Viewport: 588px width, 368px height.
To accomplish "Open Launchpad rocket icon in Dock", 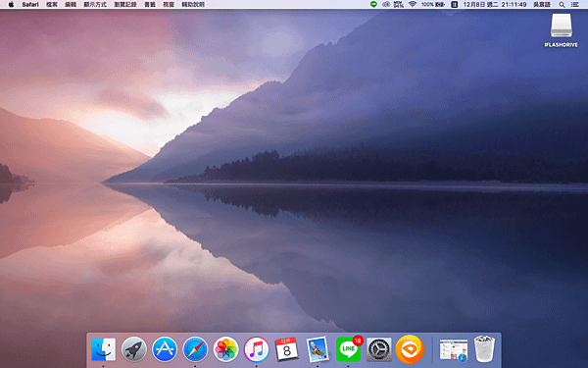I will tap(134, 349).
